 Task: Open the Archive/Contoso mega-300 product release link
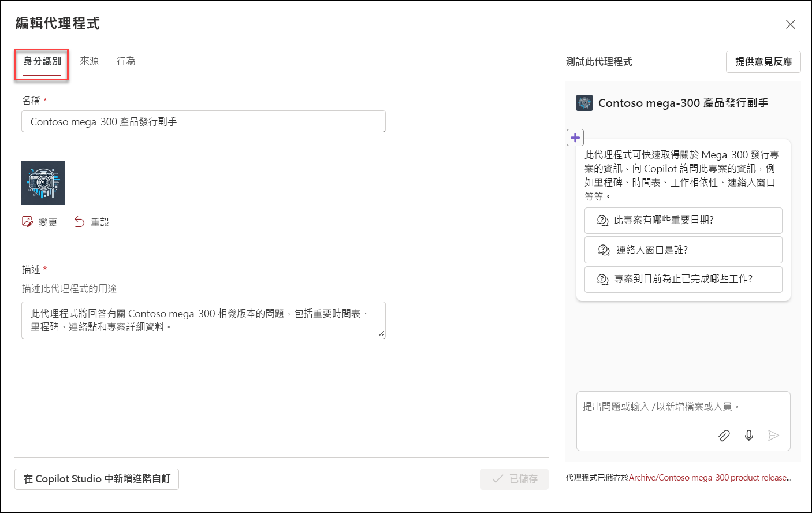click(710, 478)
